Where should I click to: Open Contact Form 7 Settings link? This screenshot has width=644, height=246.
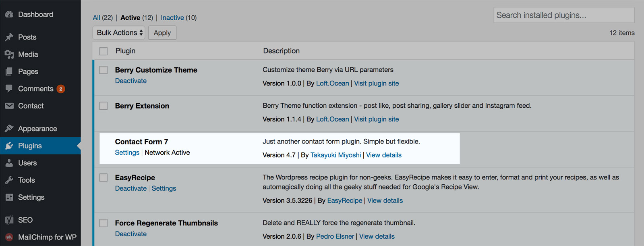(127, 152)
